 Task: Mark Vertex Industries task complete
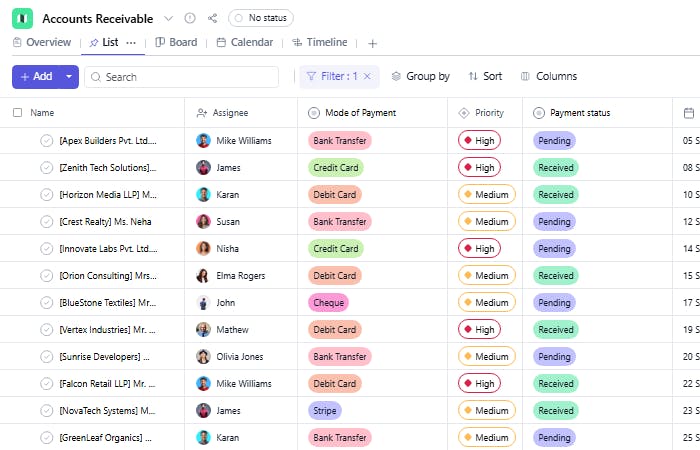click(x=46, y=330)
